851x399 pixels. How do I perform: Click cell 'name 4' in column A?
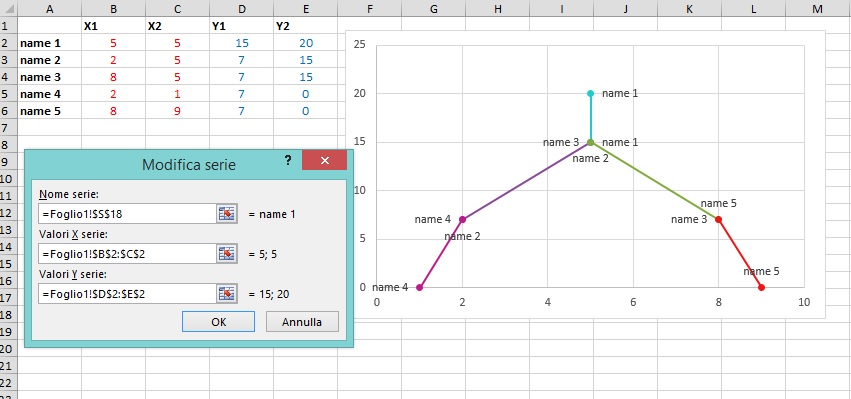[50, 94]
